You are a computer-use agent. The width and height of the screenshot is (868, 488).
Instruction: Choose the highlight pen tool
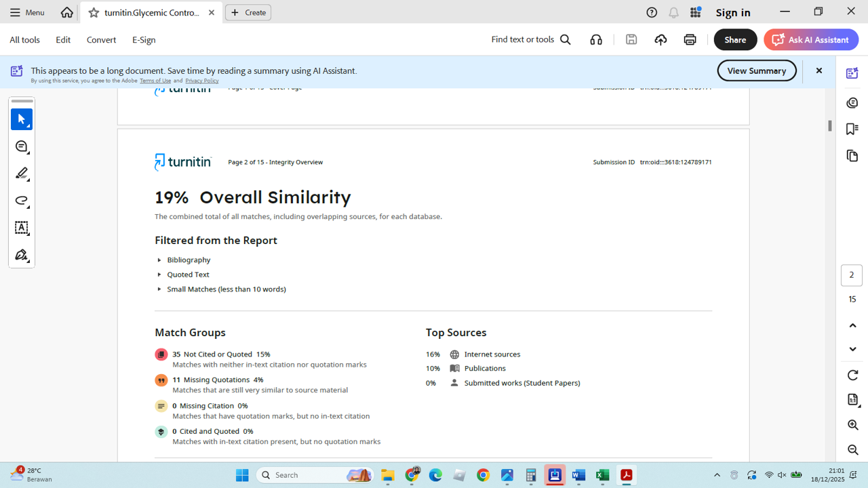pyautogui.click(x=22, y=174)
